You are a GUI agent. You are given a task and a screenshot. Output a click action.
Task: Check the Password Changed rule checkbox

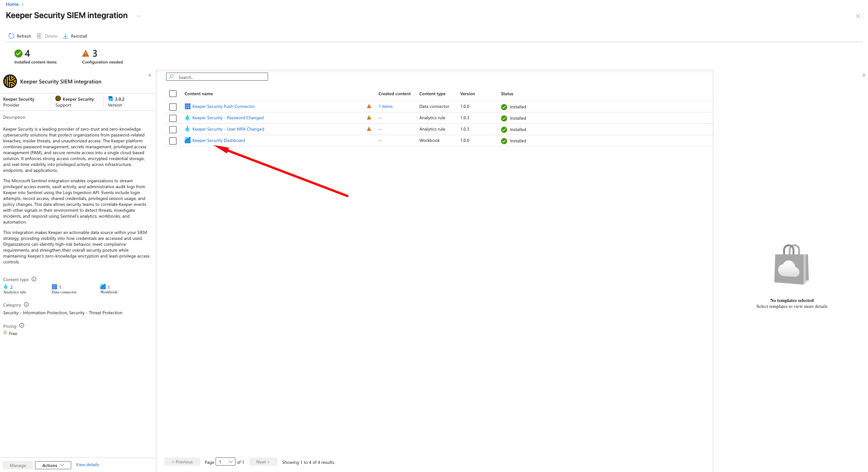point(173,118)
